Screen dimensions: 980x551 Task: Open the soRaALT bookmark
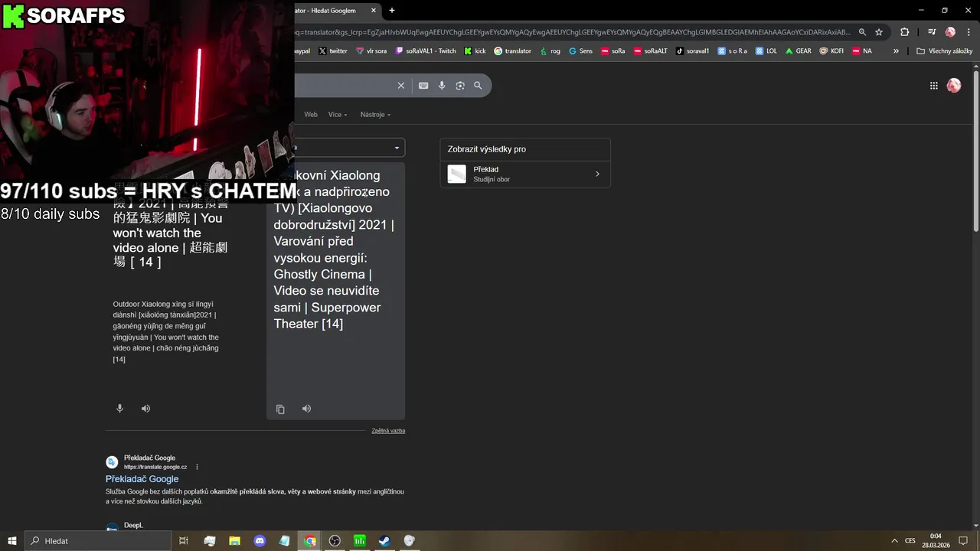(x=650, y=51)
